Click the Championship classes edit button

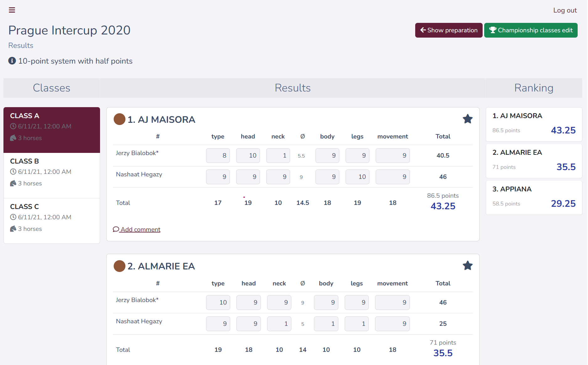click(x=531, y=30)
